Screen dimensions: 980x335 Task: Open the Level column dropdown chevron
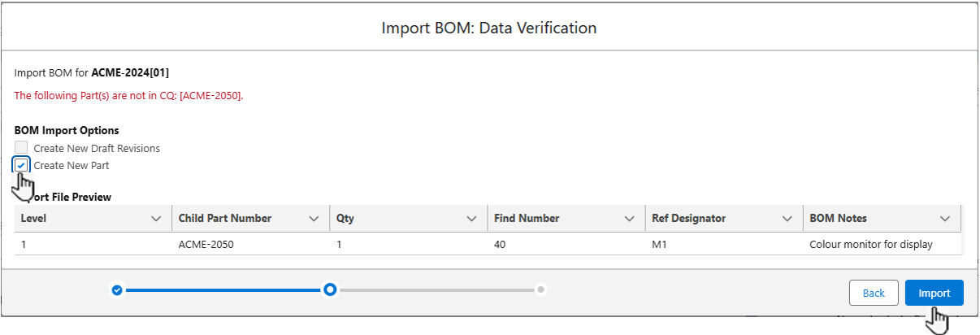(x=156, y=219)
